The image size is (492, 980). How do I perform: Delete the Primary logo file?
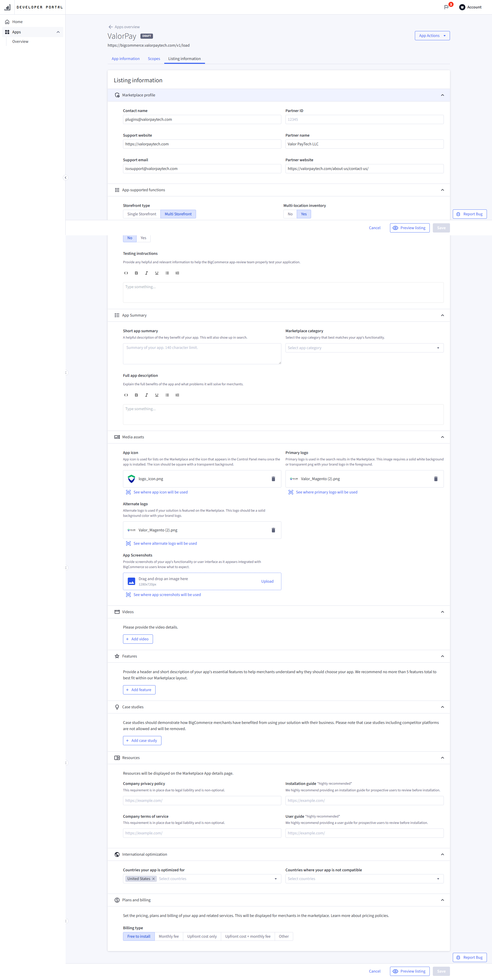tap(436, 479)
